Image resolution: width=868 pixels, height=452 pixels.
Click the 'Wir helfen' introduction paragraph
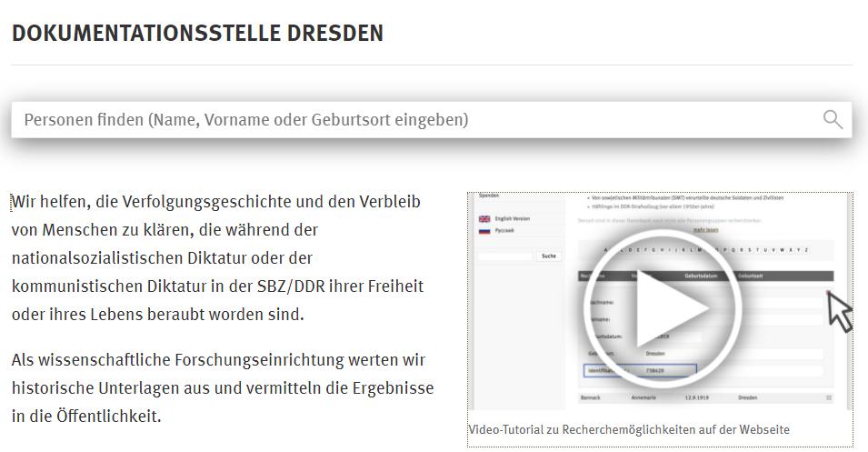[218, 257]
